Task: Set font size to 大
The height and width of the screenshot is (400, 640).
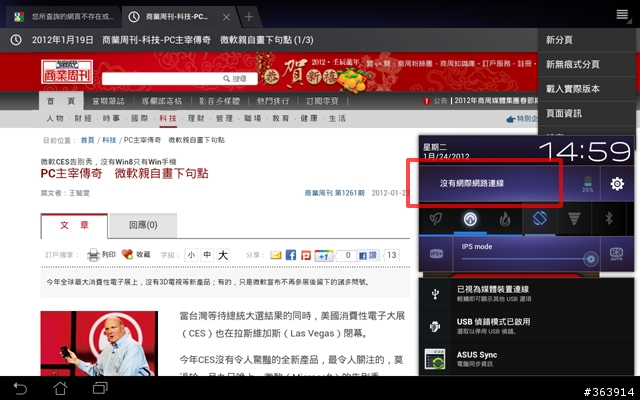Action: click(x=223, y=256)
